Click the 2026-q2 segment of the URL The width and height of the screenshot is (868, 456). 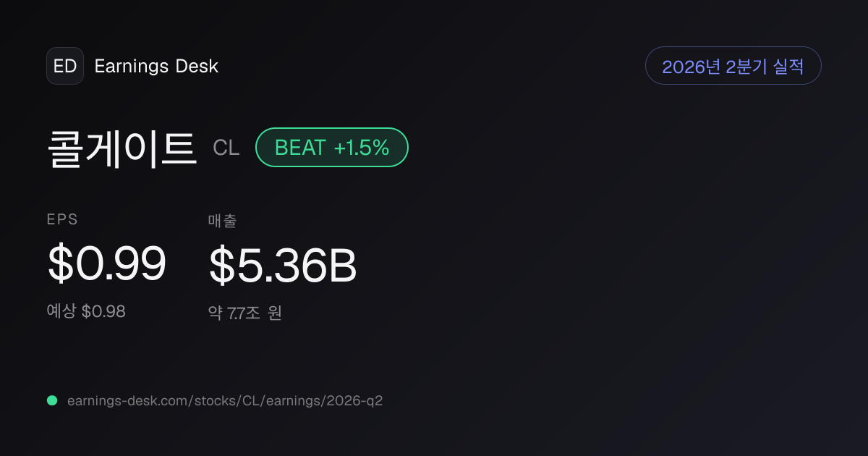click(x=355, y=400)
